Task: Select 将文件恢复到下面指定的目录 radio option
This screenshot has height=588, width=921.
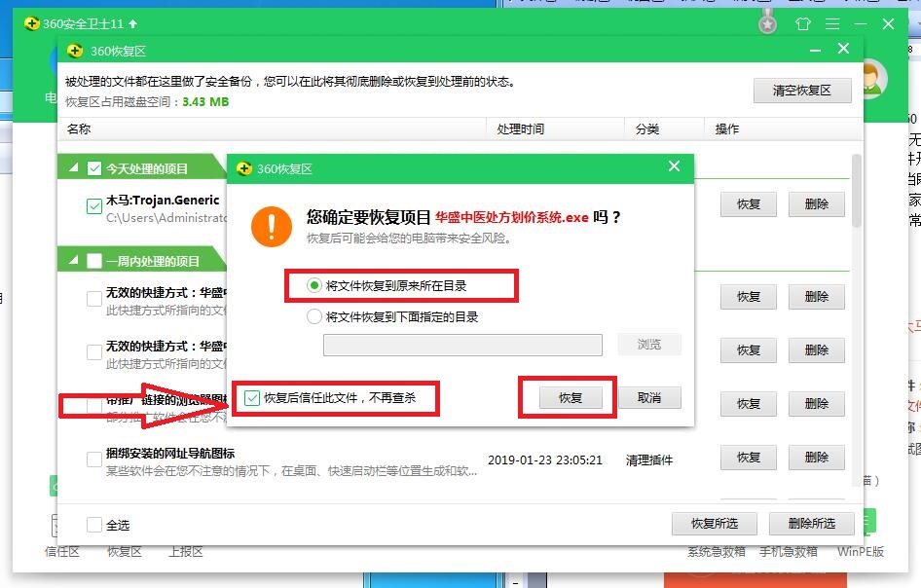Action: [314, 316]
